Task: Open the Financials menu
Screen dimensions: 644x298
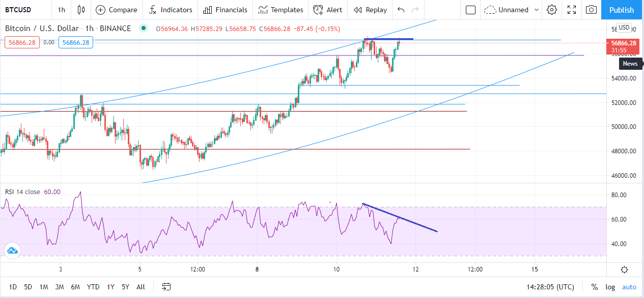Action: point(225,10)
